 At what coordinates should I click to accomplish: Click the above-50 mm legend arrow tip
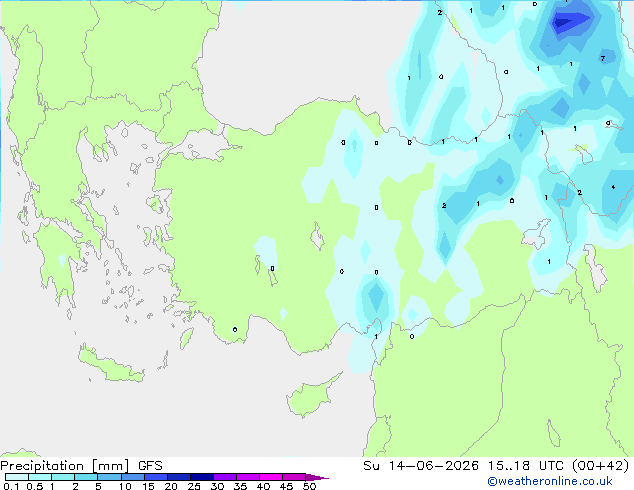(317, 477)
